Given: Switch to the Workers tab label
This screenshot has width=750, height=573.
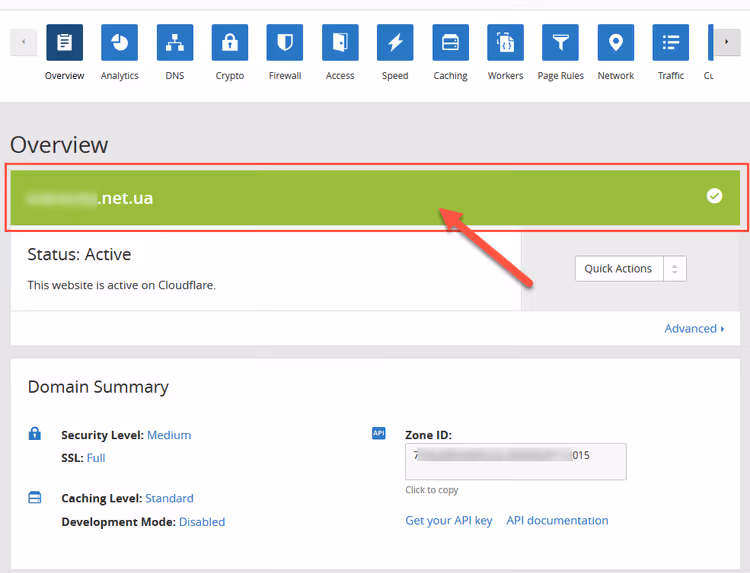Looking at the screenshot, I should (x=506, y=76).
